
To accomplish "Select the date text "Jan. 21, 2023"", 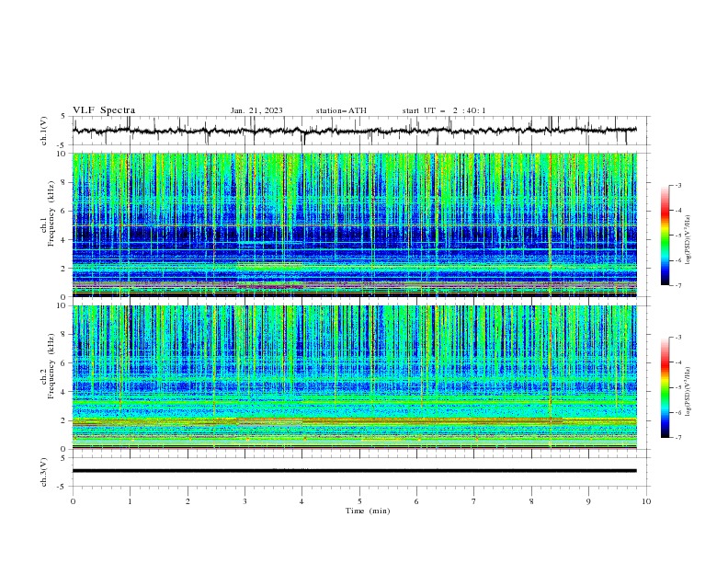I will click(x=256, y=110).
